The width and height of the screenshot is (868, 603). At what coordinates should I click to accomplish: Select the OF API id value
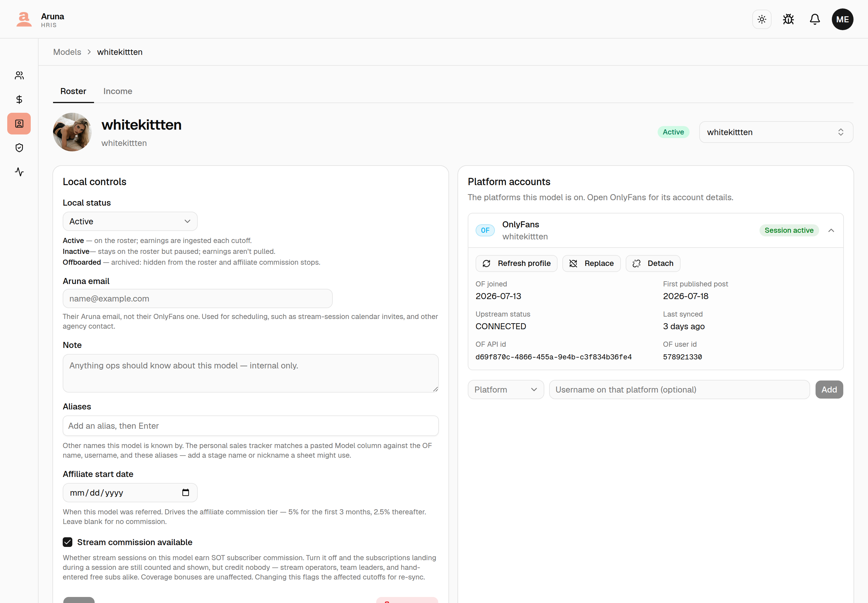(x=553, y=357)
